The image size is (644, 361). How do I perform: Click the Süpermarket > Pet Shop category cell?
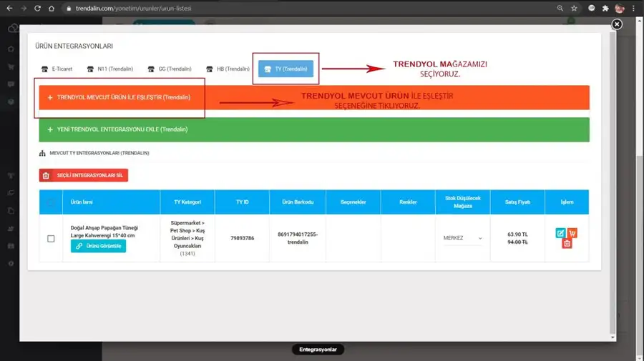click(187, 238)
